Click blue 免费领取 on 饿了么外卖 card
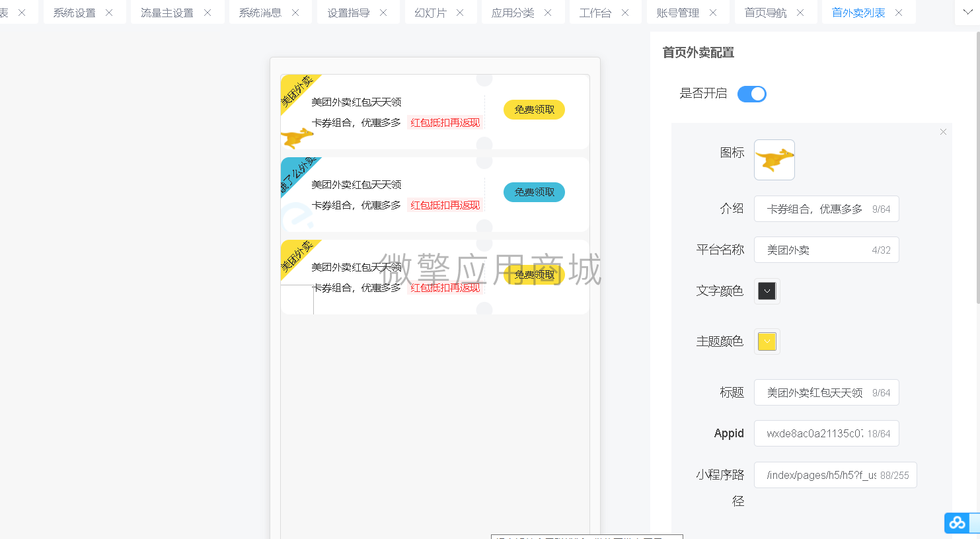 (534, 192)
